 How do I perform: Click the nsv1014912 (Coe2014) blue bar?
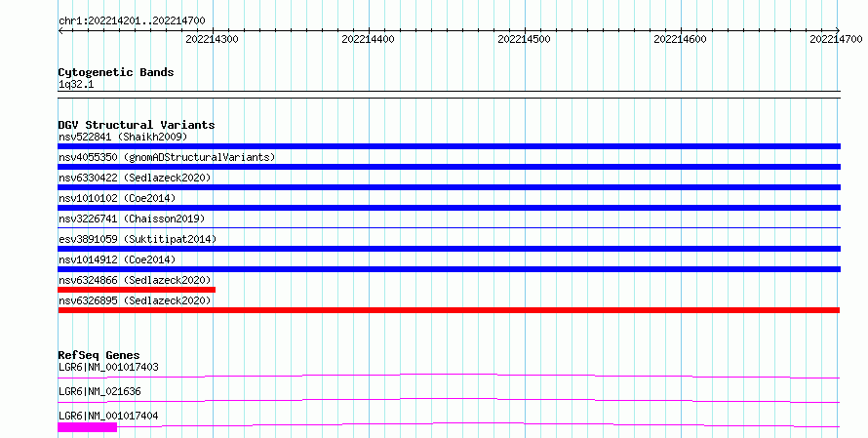click(x=449, y=269)
